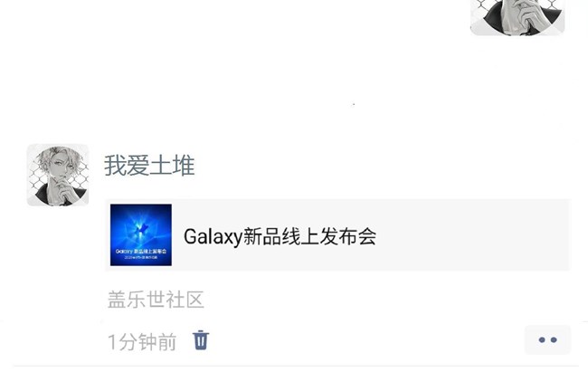Click the word Galaxy in the card title
Viewport: 588px width, 372px height.
(x=213, y=237)
